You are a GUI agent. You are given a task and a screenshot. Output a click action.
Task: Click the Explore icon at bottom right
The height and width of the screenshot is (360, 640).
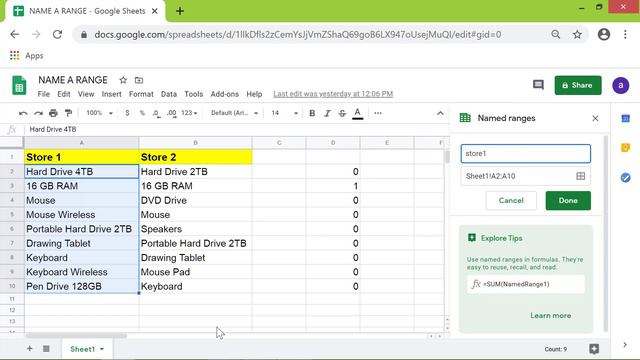pyautogui.click(x=594, y=349)
